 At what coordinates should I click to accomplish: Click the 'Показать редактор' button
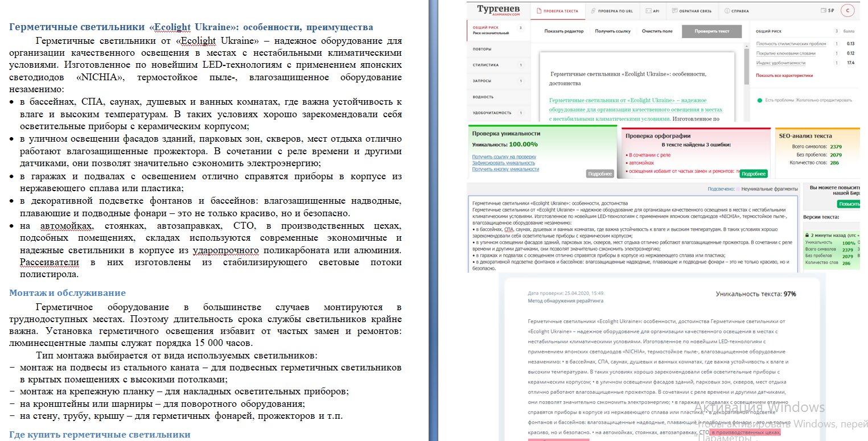563,31
